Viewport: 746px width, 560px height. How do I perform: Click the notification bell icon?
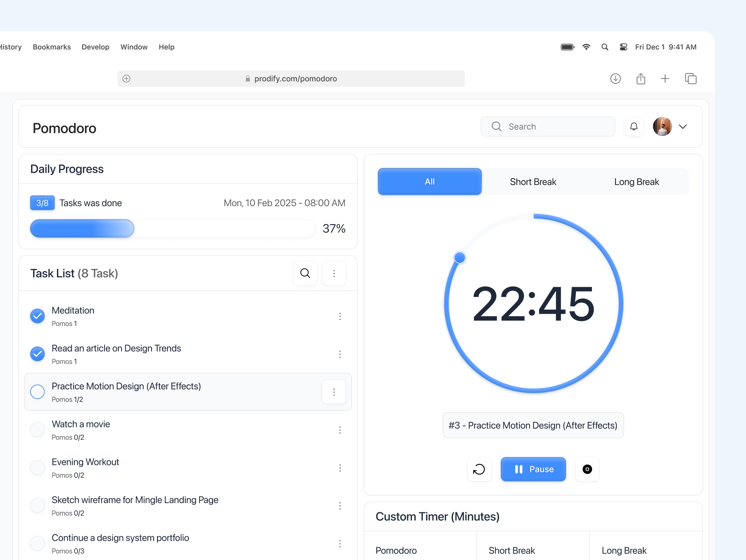click(x=634, y=126)
